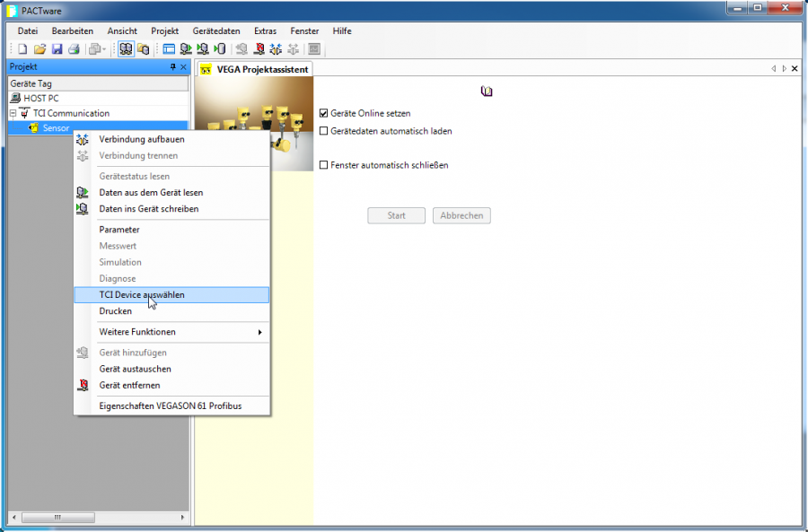Click the print icon in the toolbar
This screenshot has height=532, width=808.
74,48
